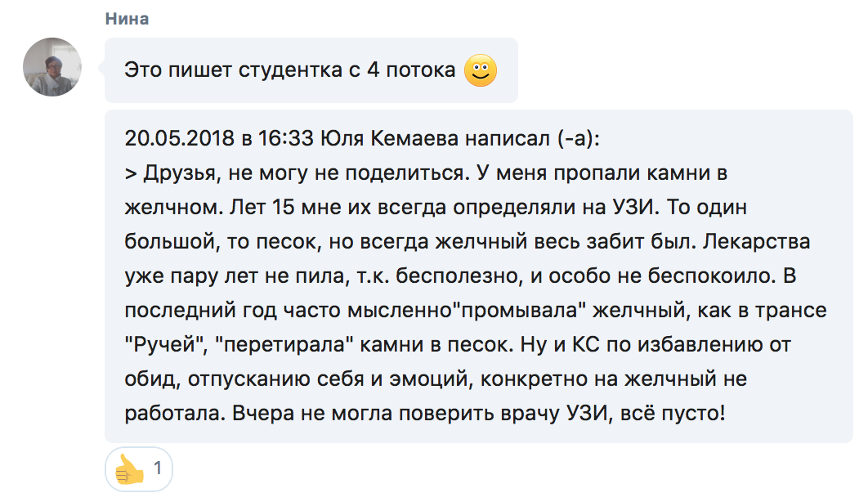Viewport: 868px width, 502px height.
Task: Click the time 16:33 in quote header
Action: click(x=285, y=138)
